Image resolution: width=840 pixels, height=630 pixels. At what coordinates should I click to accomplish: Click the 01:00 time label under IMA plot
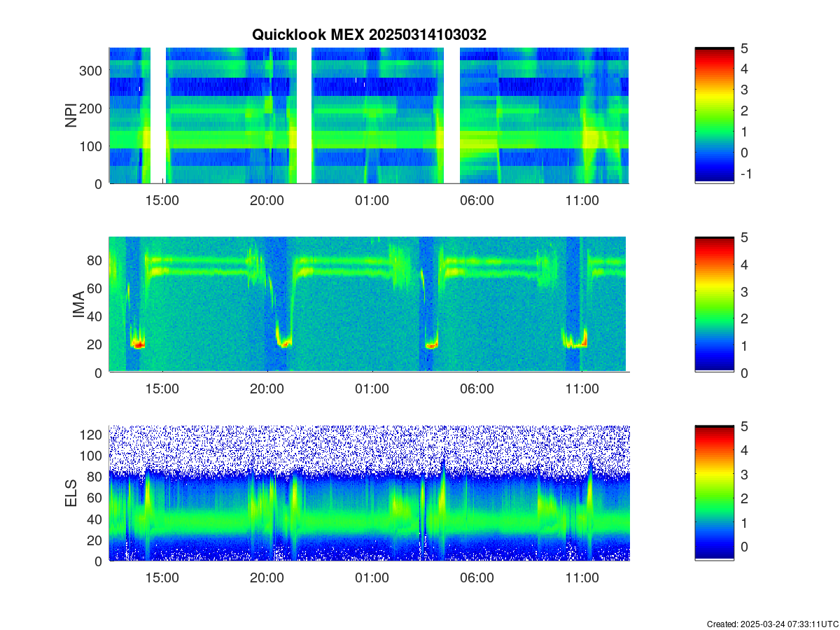372,389
